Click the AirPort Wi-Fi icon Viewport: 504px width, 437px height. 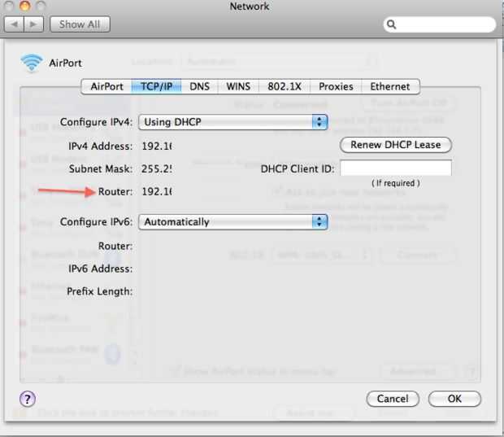pyautogui.click(x=31, y=63)
